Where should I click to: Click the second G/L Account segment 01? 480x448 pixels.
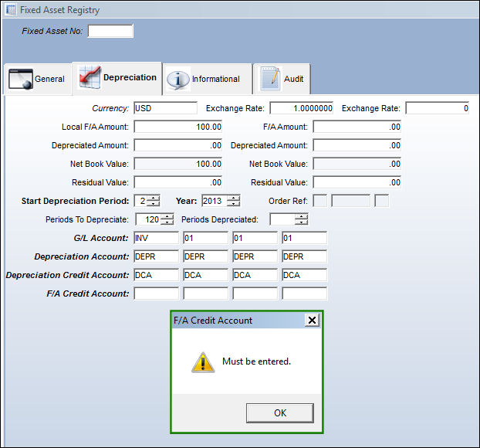[206, 238]
